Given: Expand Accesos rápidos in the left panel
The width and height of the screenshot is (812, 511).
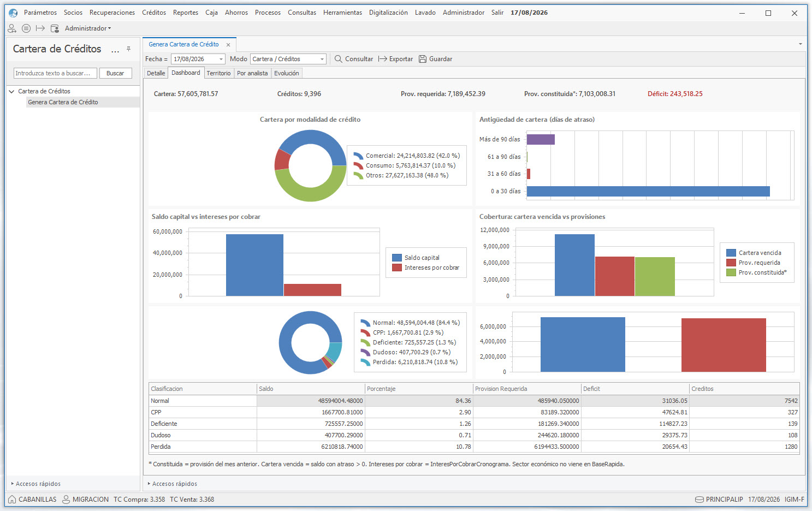Looking at the screenshot, I should (x=36, y=484).
